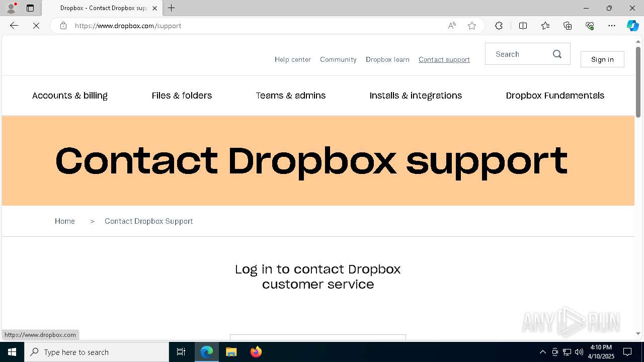Open the Windows Start menu
644x362 pixels.
tap(12, 352)
